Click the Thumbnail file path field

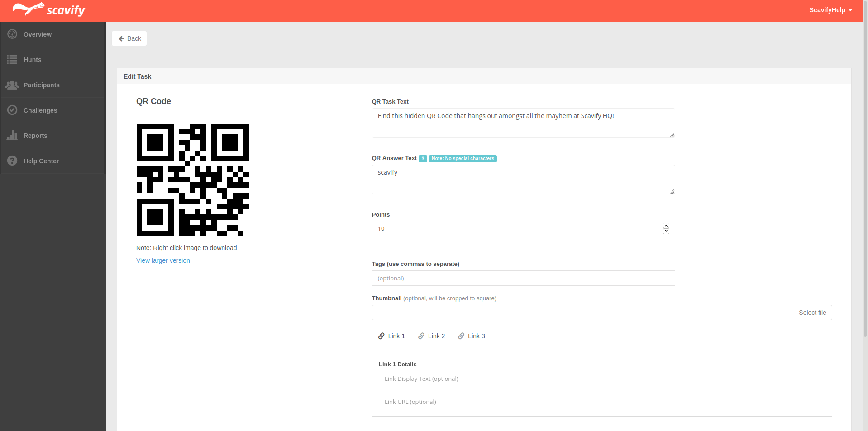tap(582, 313)
